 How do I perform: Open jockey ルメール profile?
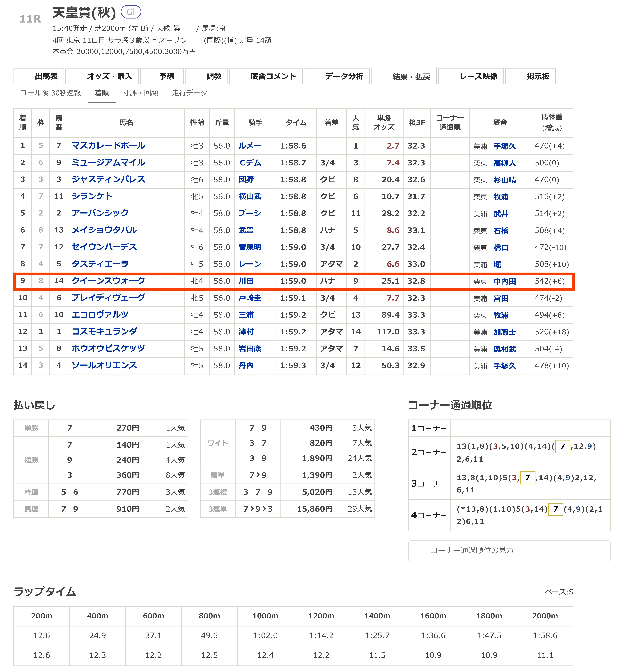click(x=250, y=146)
